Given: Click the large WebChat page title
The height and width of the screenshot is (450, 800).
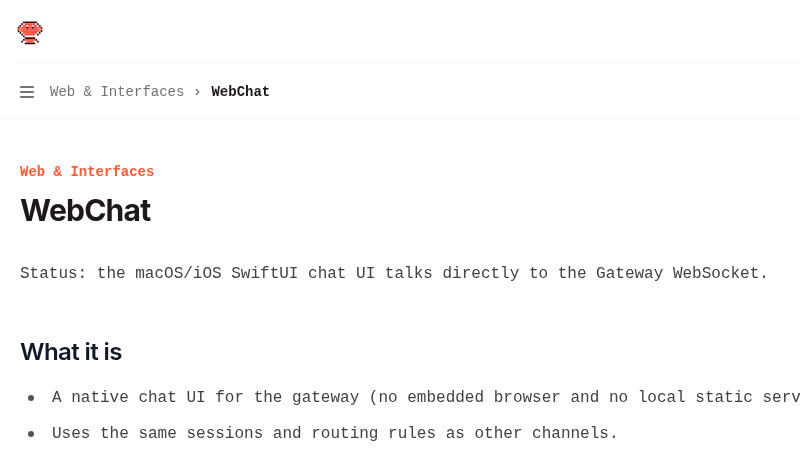Looking at the screenshot, I should 85,211.
